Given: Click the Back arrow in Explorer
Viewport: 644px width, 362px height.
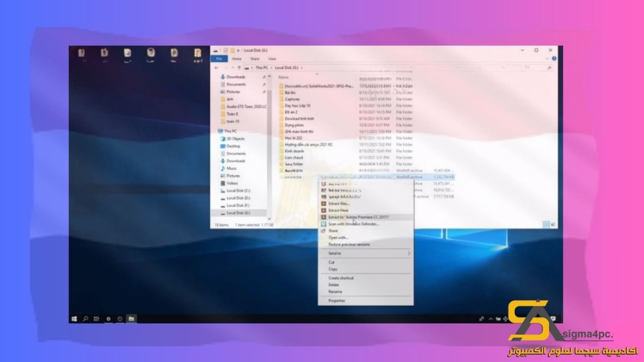Looking at the screenshot, I should 217,67.
